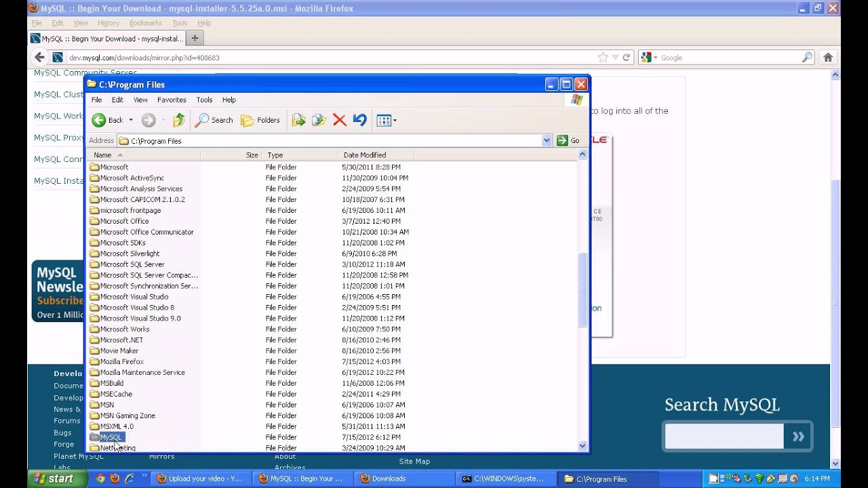Open the Firefox Bookmarks menu

pyautogui.click(x=146, y=23)
